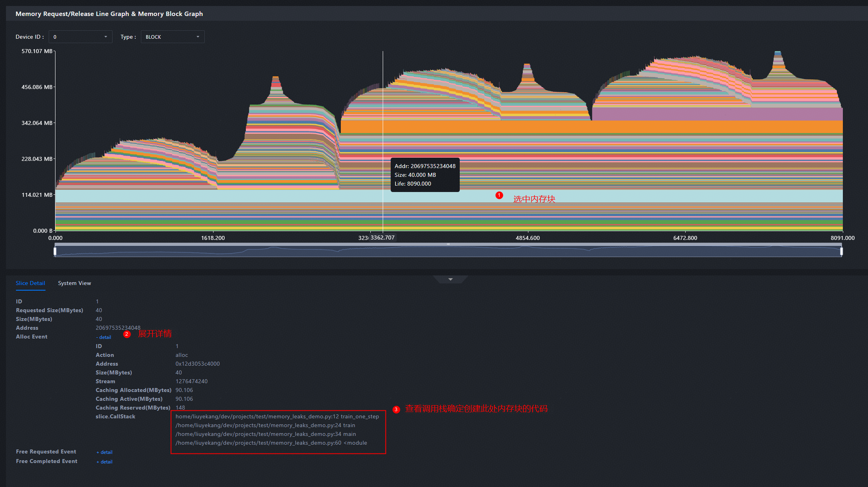Expand the Free Requested Event detail

105,452
